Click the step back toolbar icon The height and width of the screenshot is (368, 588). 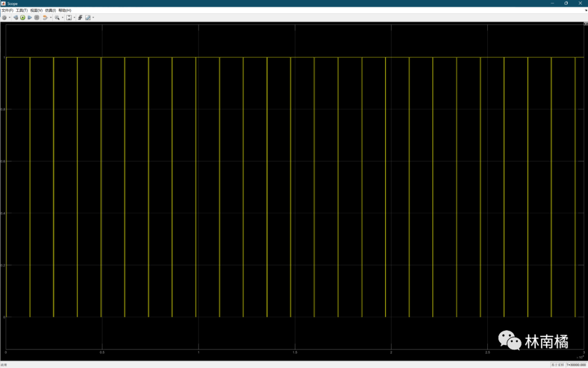[16, 17]
